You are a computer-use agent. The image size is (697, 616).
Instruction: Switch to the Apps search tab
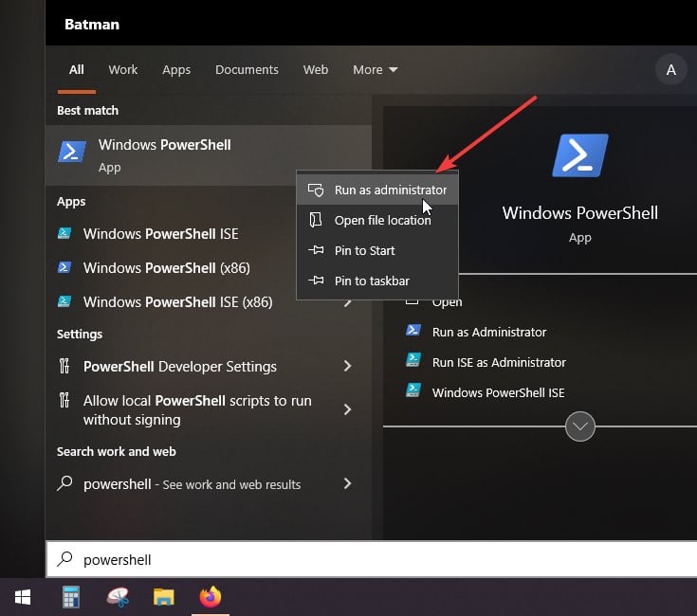[x=176, y=70]
